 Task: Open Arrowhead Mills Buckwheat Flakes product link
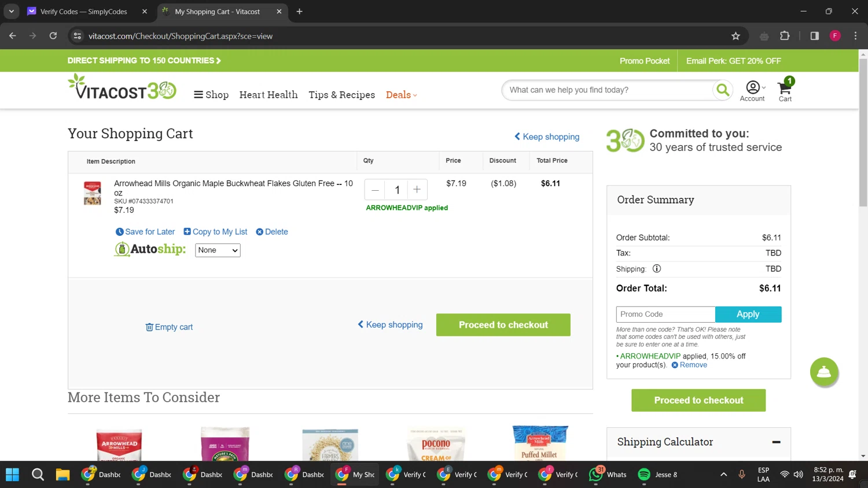tap(233, 188)
